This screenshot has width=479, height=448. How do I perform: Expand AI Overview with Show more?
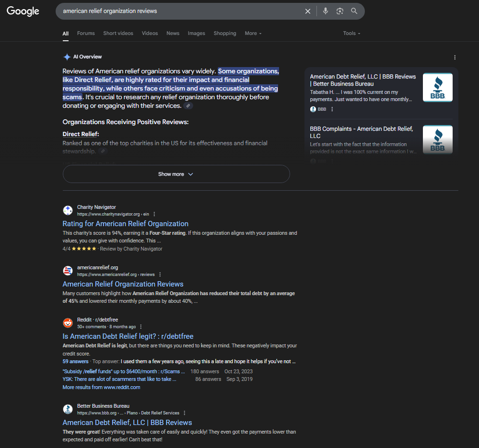[x=176, y=174]
